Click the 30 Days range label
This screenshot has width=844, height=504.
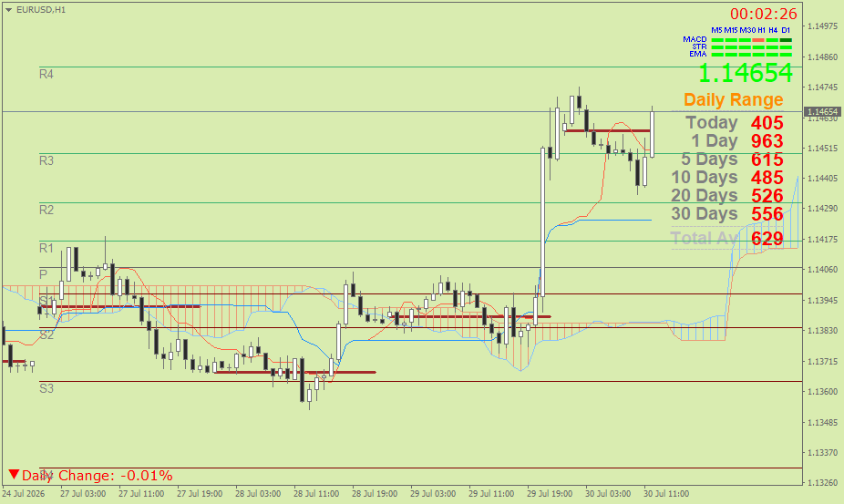(704, 214)
